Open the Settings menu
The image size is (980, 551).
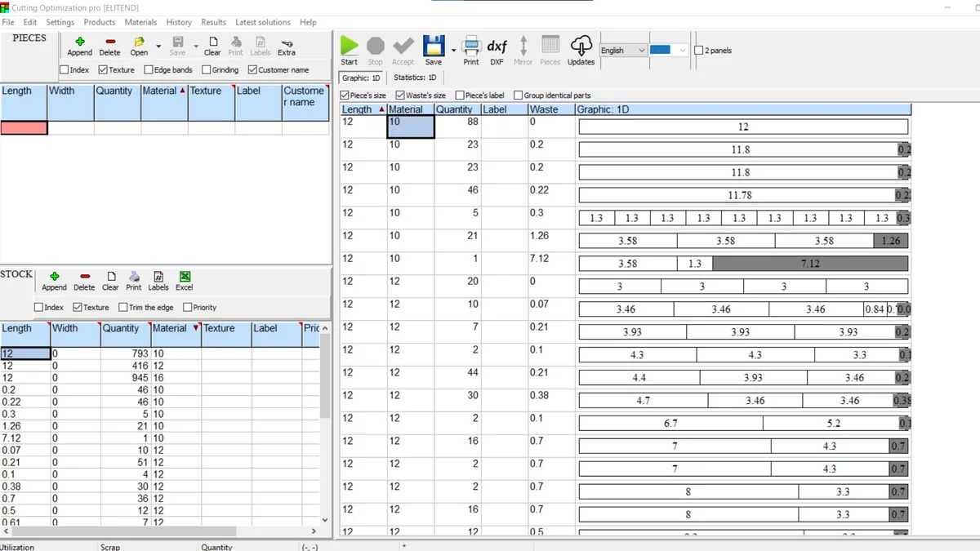point(60,22)
